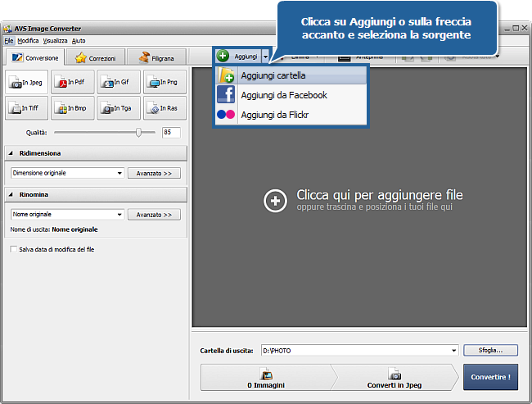
Task: Click the Facebook logo icon
Action: pos(226,94)
